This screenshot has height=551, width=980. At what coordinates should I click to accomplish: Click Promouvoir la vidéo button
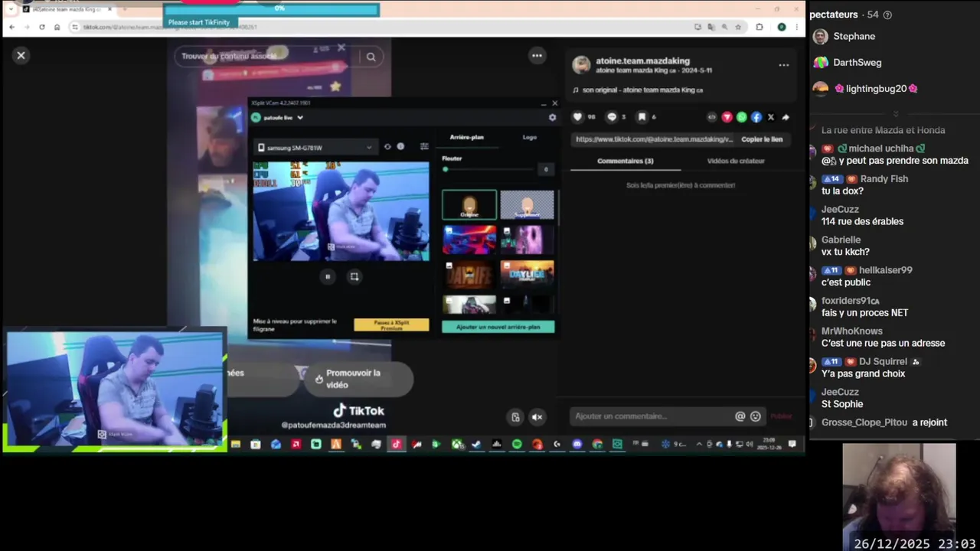click(358, 379)
